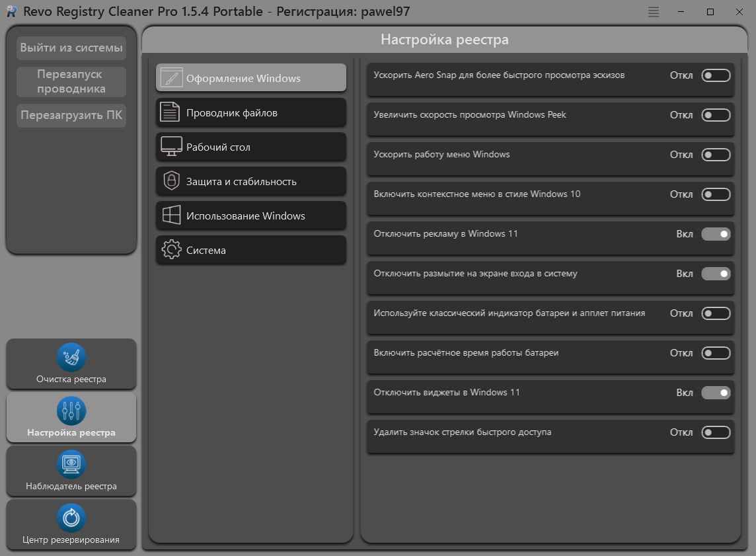Go to Очистка реестра section
The height and width of the screenshot is (556, 756).
(71, 364)
